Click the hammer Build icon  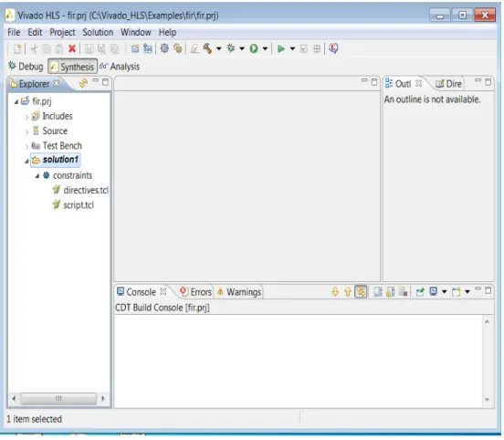click(207, 48)
